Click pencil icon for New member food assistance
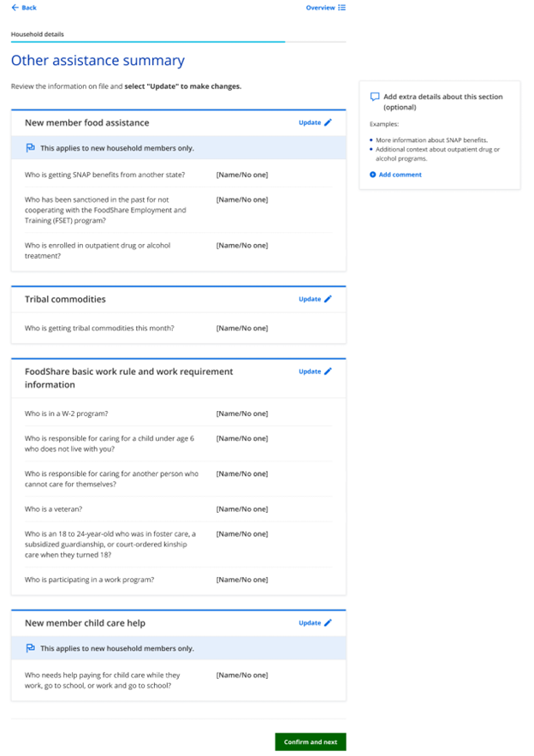This screenshot has width=534, height=756. [329, 122]
